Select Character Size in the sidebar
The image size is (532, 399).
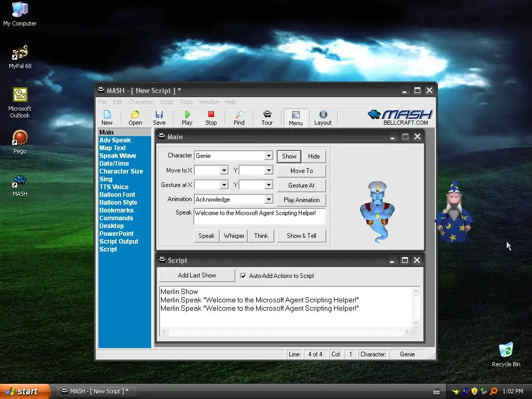pyautogui.click(x=121, y=171)
